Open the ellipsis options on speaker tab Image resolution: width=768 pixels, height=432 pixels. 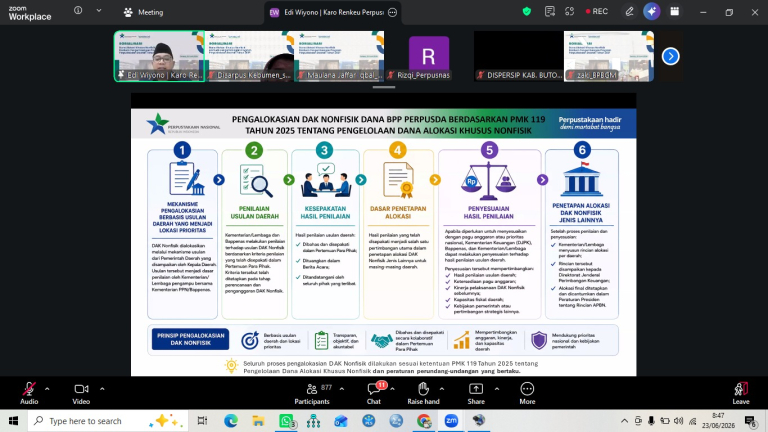pyautogui.click(x=392, y=12)
